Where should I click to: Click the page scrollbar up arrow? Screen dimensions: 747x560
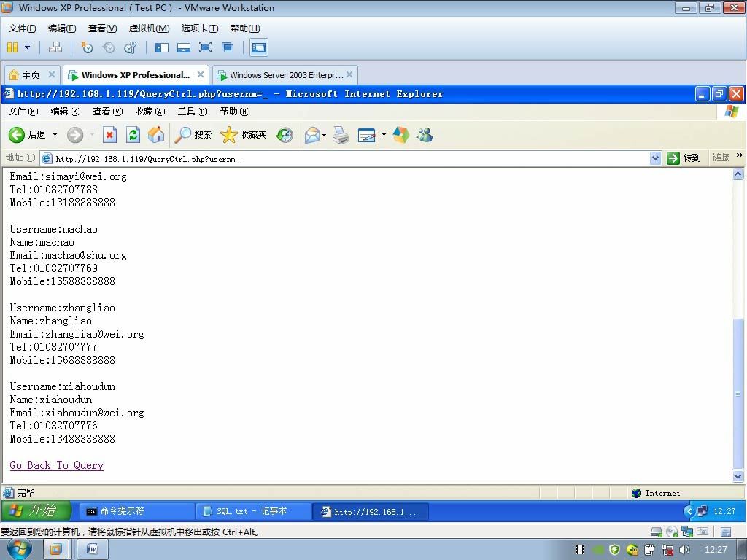[x=738, y=174]
